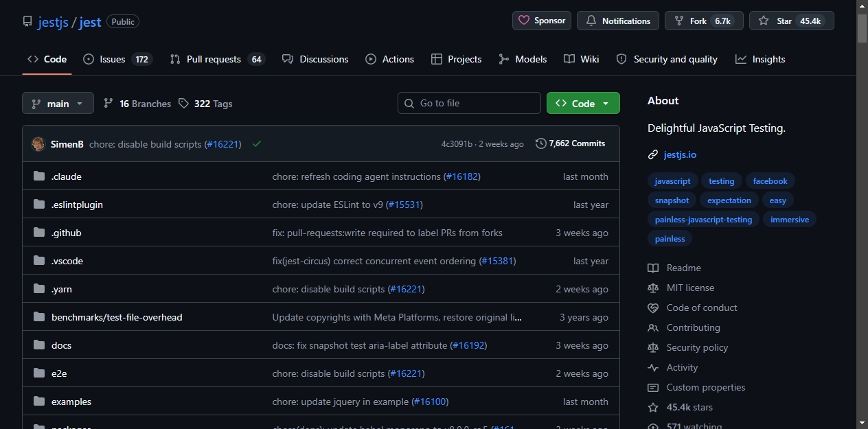Open the Models tab

click(x=523, y=59)
